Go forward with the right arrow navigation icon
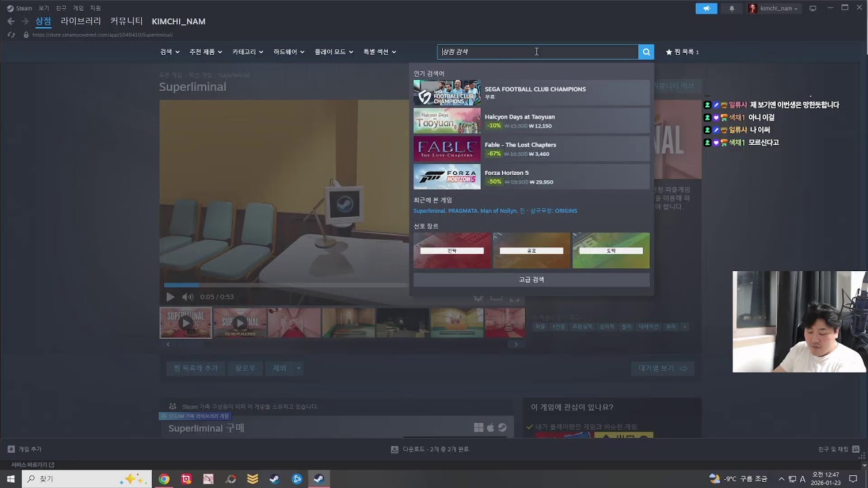The height and width of the screenshot is (488, 868). 25,22
